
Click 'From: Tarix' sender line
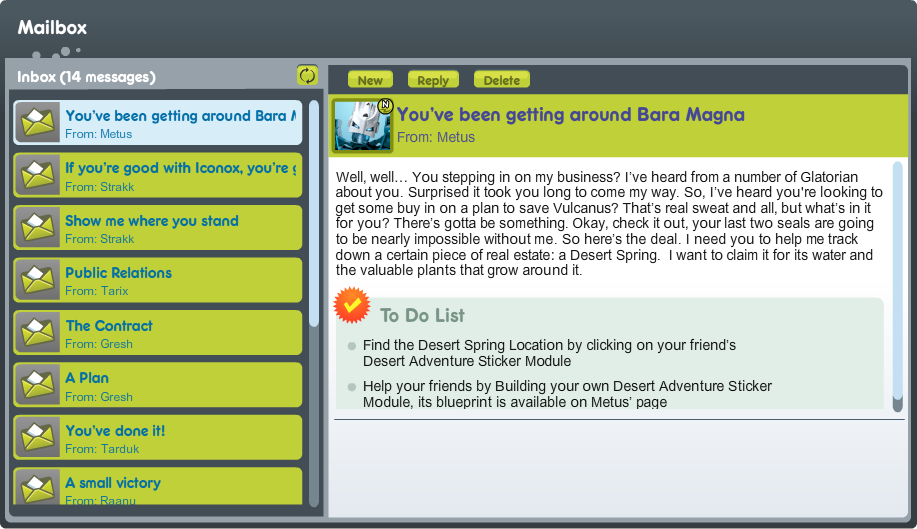96,291
